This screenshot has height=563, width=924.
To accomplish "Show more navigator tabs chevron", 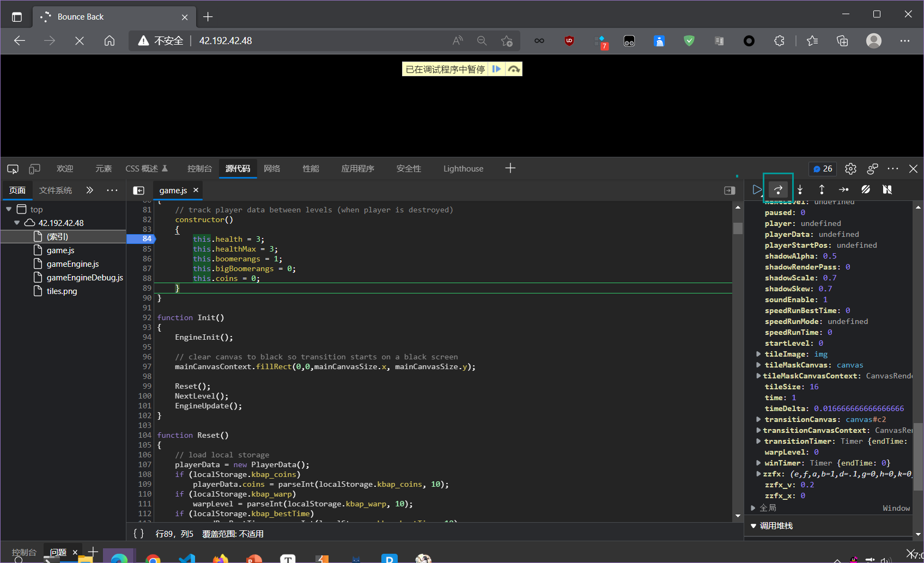I will coord(89,190).
